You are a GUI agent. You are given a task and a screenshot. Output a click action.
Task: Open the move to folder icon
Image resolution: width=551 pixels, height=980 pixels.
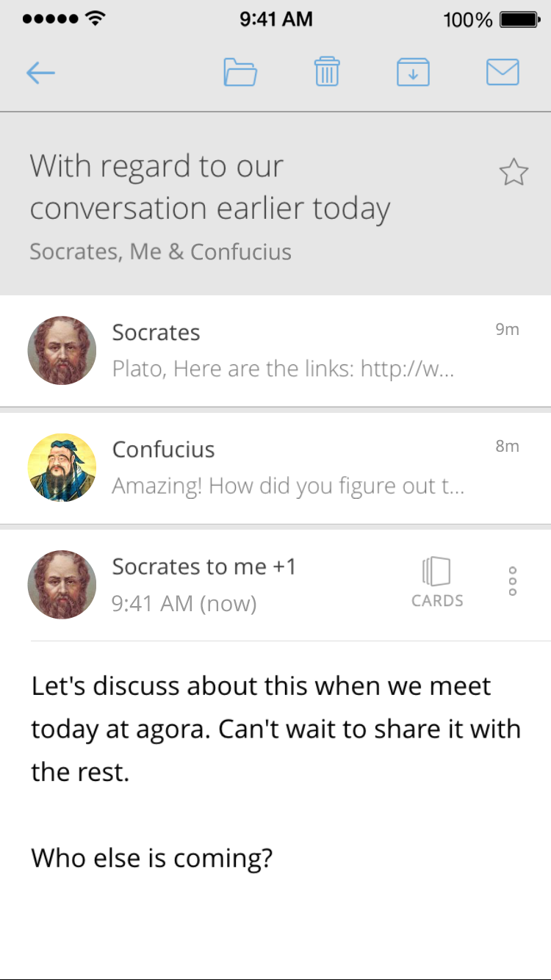pyautogui.click(x=240, y=73)
